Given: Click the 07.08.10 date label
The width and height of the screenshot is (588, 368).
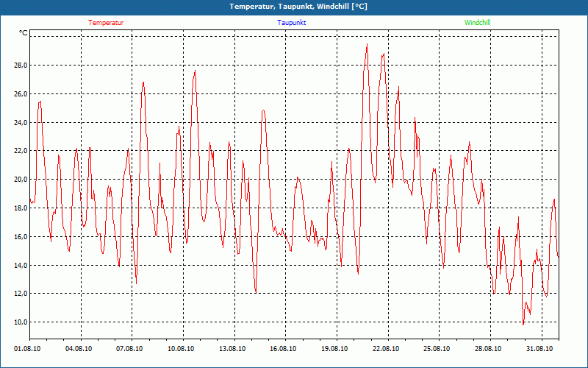Looking at the screenshot, I should [129, 349].
